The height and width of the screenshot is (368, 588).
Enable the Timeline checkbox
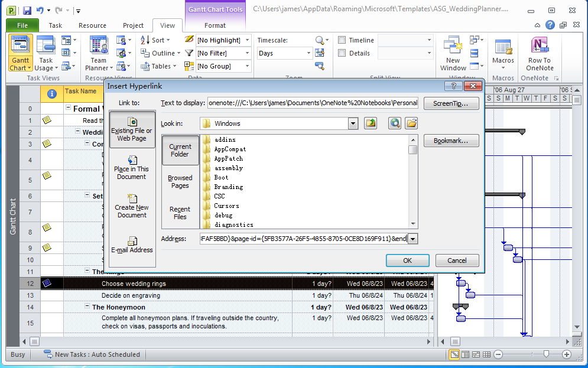[342, 40]
